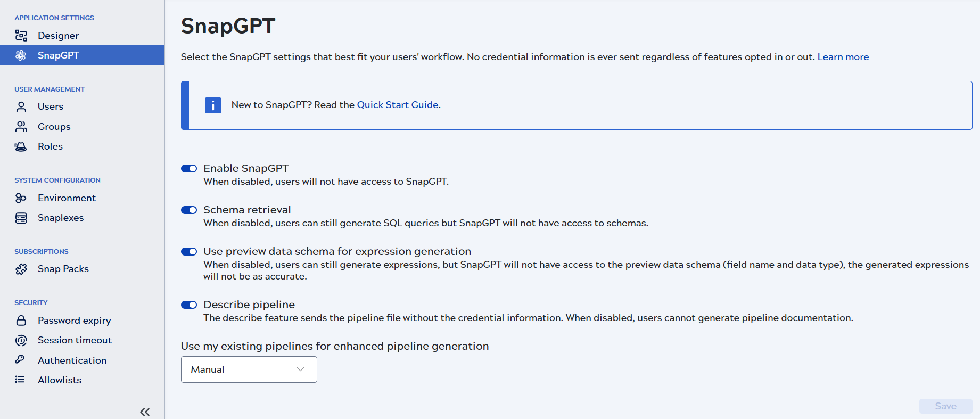Click the APPLICATION SETTINGS section header

tap(54, 18)
